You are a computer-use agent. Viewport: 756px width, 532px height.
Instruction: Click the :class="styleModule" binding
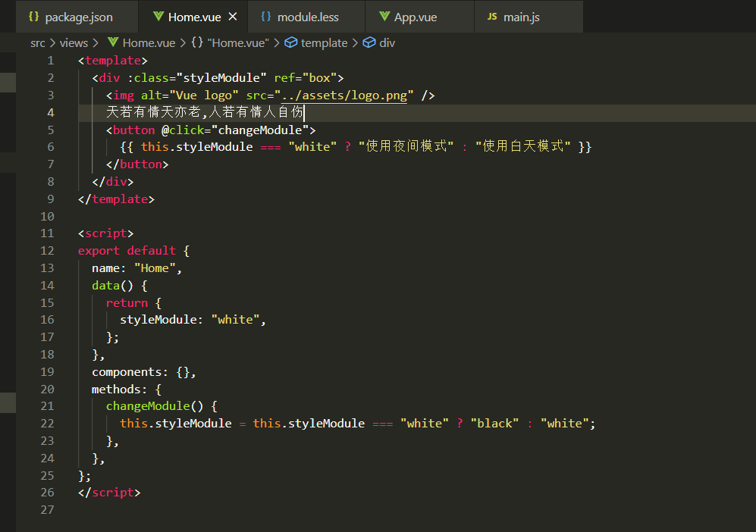coord(197,78)
